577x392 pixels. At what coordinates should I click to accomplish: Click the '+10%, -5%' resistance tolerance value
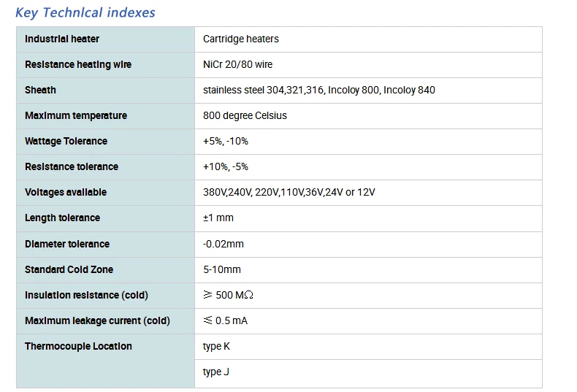[x=226, y=166]
